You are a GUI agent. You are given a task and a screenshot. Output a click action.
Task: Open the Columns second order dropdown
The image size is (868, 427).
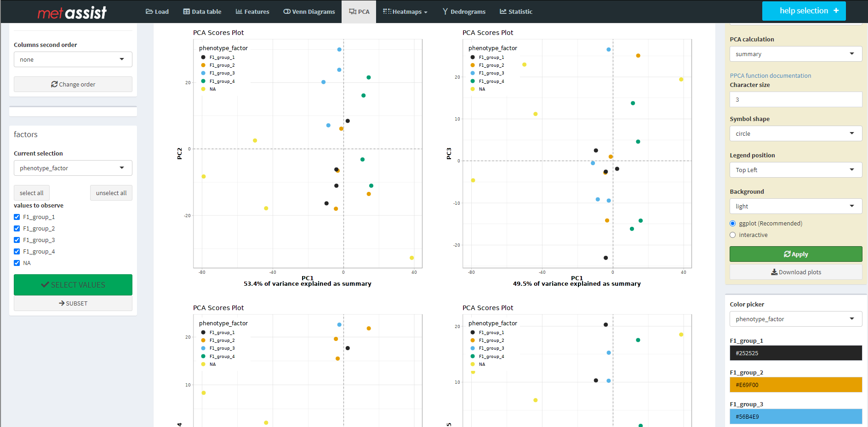(73, 59)
